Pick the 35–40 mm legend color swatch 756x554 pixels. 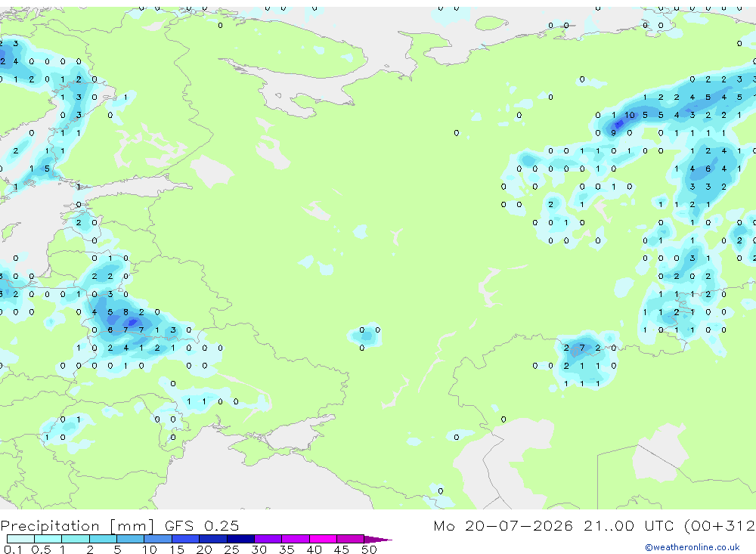click(x=295, y=539)
